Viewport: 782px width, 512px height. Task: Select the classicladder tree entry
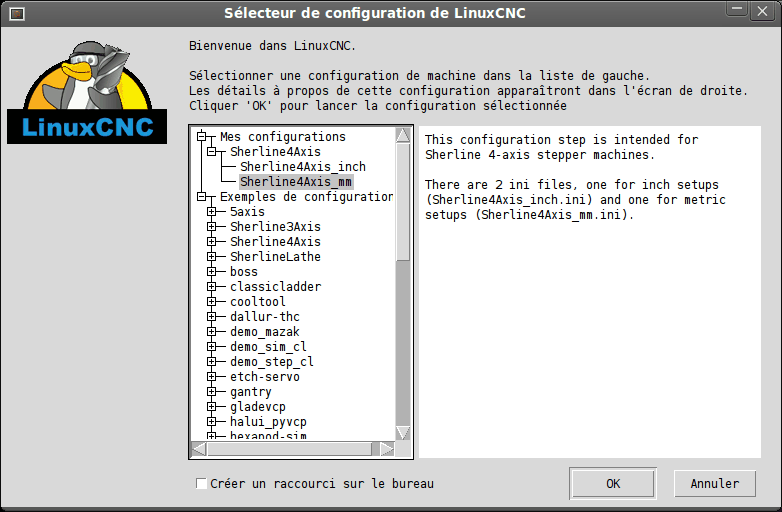coord(275,286)
